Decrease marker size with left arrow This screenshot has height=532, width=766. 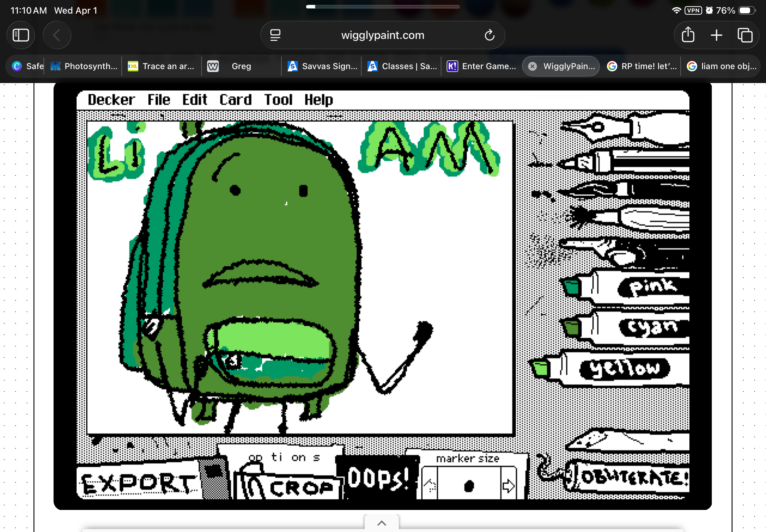tap(430, 486)
